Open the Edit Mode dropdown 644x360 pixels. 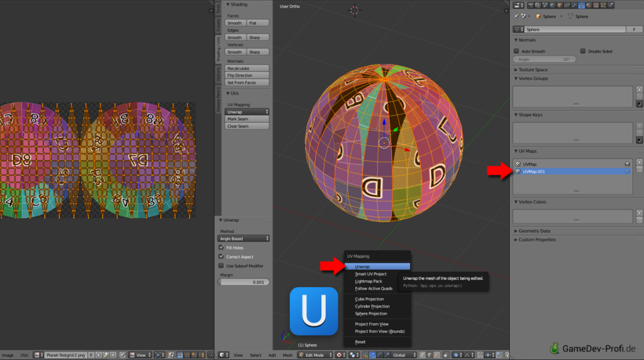click(x=315, y=355)
